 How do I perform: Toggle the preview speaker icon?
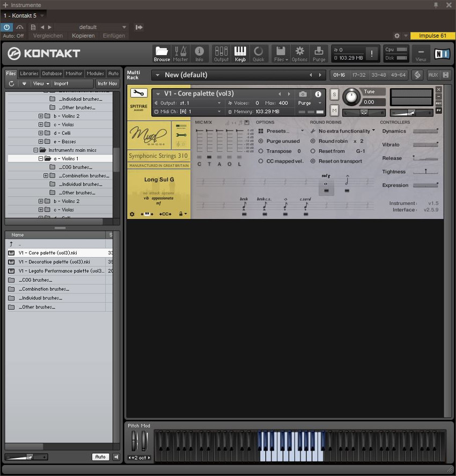point(116,457)
